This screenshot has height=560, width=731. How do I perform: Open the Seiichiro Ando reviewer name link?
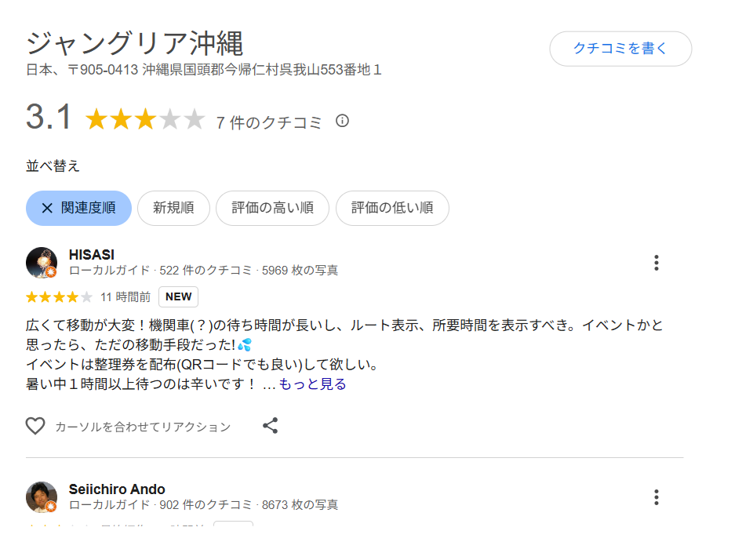(x=117, y=489)
